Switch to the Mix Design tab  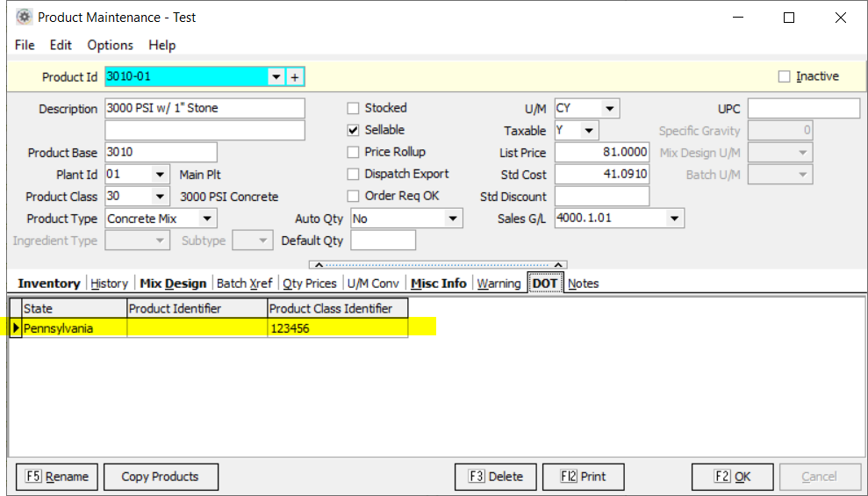tap(173, 284)
